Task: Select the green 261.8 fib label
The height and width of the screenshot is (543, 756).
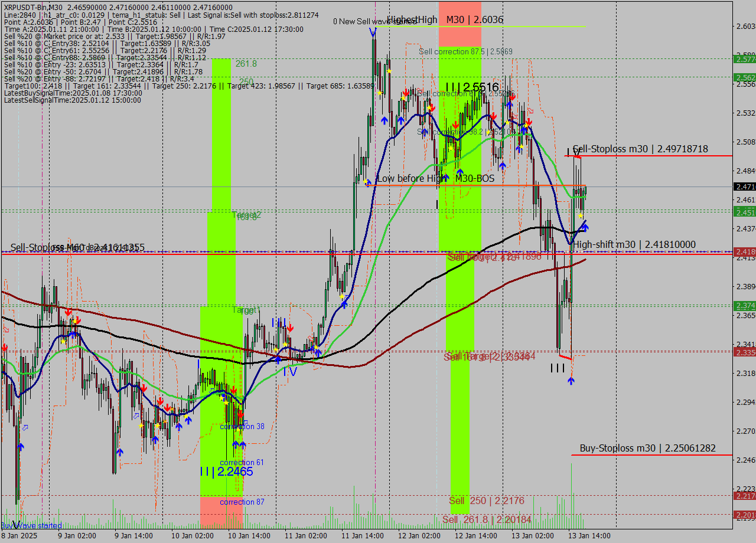Action: (246, 64)
